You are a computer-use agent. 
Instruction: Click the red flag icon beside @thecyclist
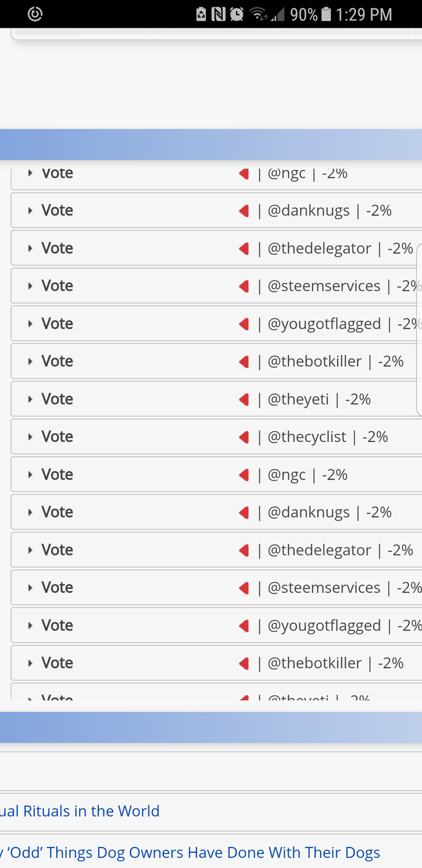coord(244,437)
